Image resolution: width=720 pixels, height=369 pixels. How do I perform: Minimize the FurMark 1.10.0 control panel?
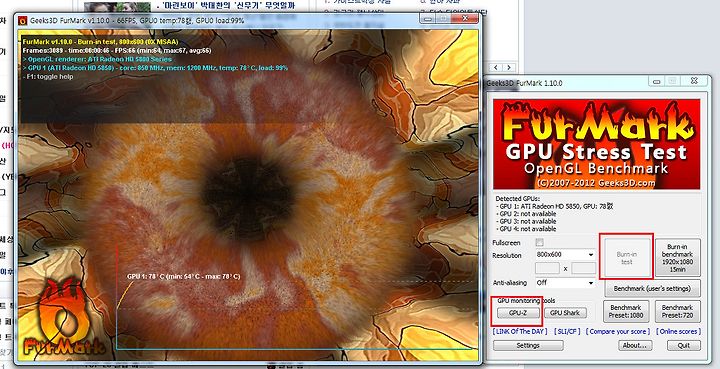656,82
